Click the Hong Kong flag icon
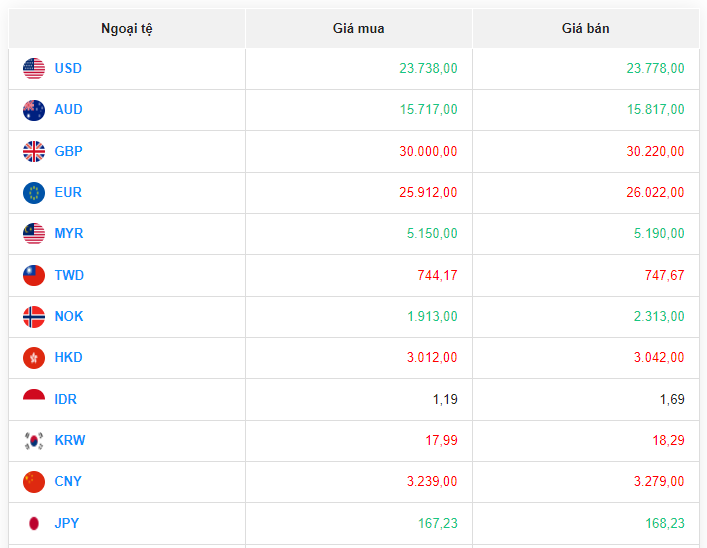 34,358
